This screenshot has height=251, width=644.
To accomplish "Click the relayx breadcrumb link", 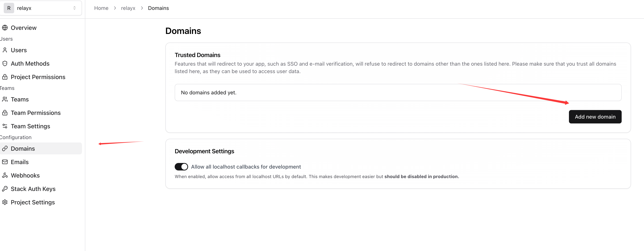I will click(128, 8).
